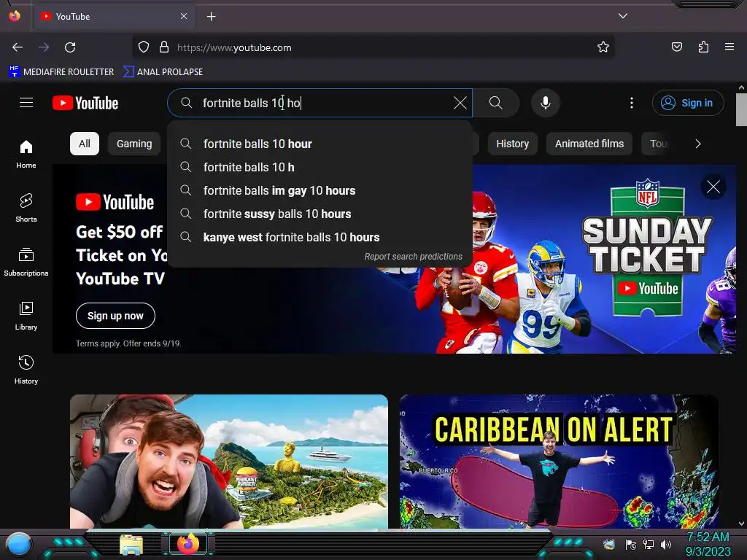Select the Animated films filter chip
Screen dimensions: 747x560
(x=589, y=144)
